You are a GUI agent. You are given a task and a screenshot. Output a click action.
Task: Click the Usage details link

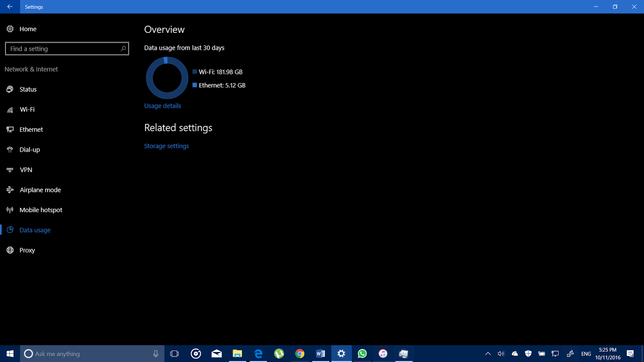(x=163, y=106)
